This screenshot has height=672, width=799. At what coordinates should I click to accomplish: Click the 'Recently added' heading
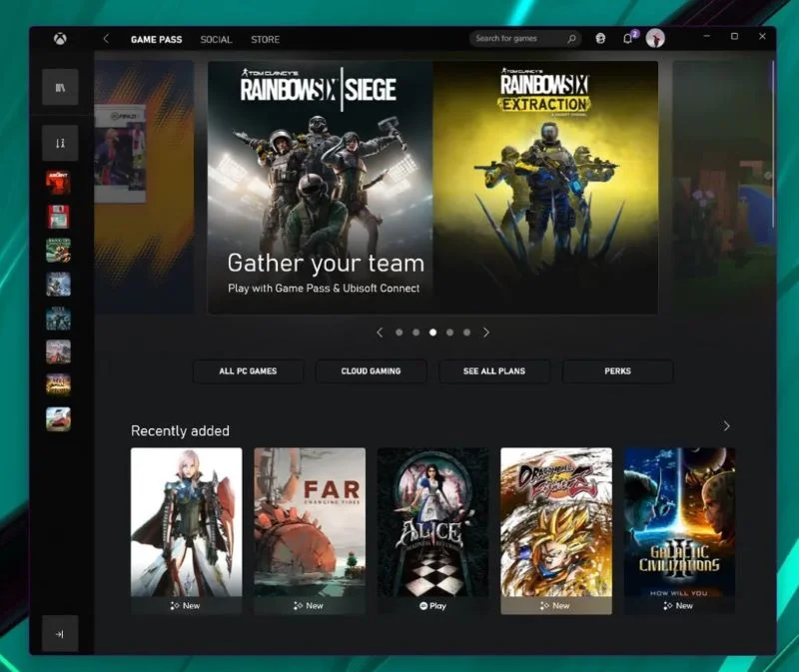[180, 431]
